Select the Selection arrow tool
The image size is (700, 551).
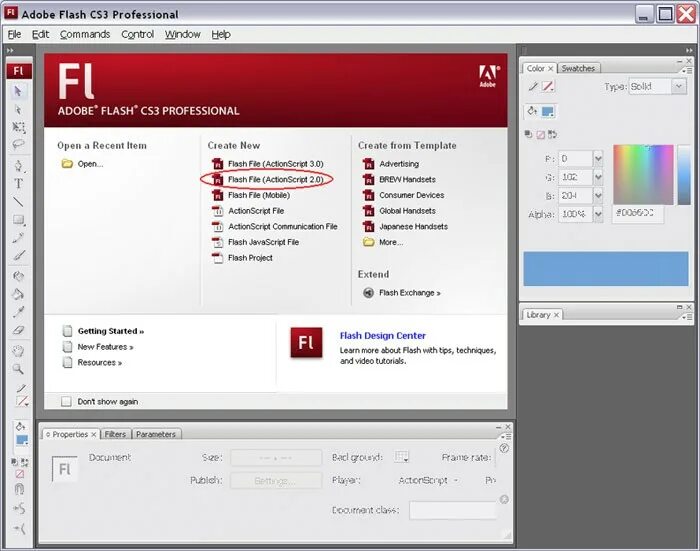tap(18, 91)
